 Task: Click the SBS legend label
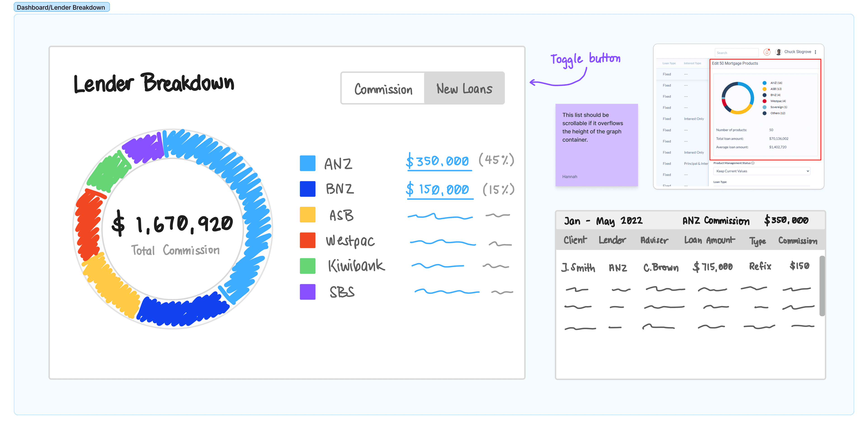[342, 292]
